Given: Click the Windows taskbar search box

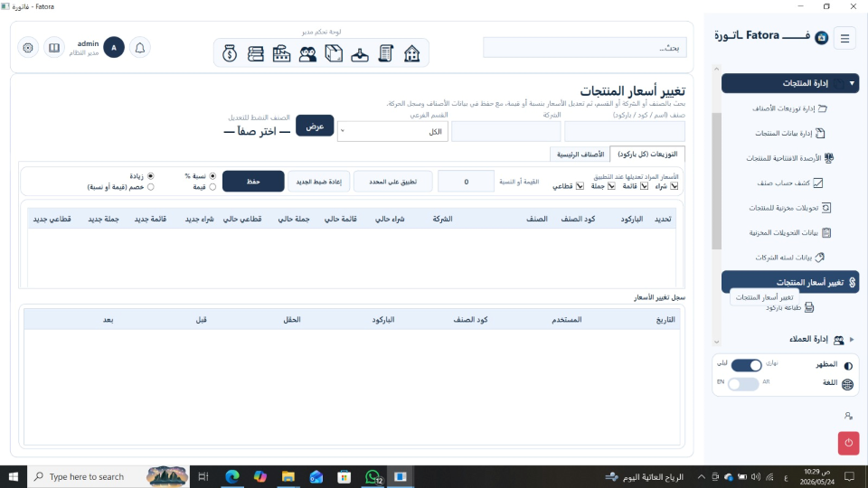Looking at the screenshot, I should (x=108, y=476).
